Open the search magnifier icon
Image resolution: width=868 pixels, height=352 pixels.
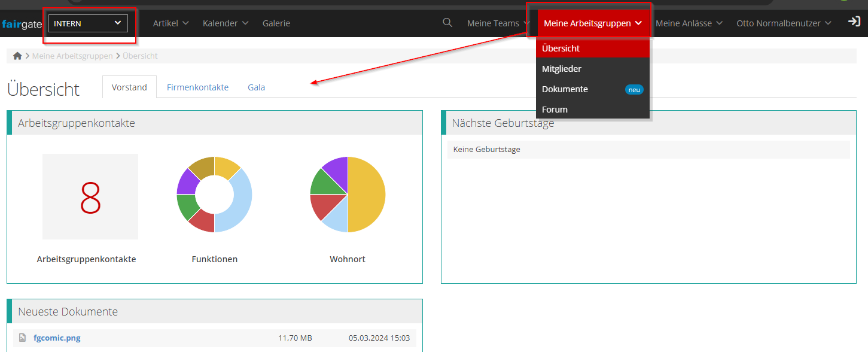(447, 23)
